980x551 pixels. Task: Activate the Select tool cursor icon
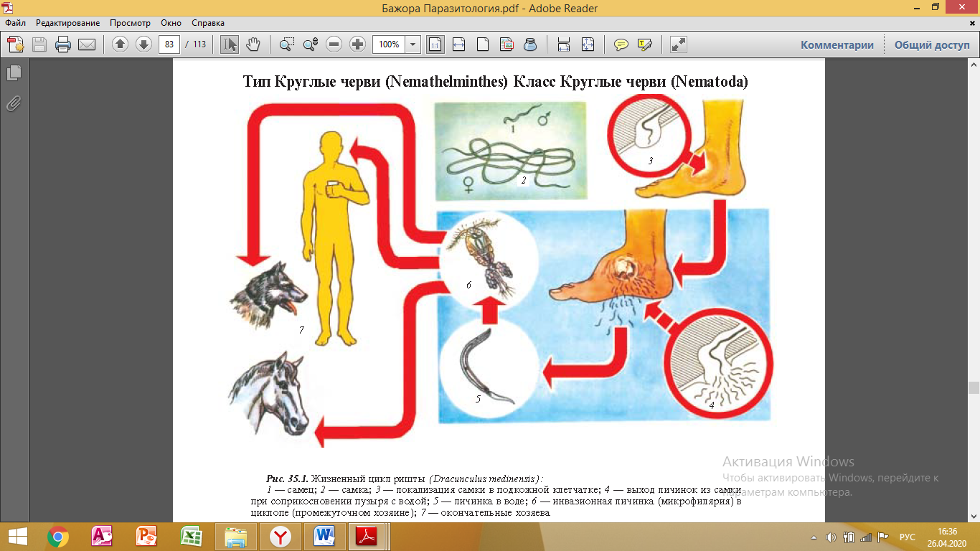point(230,44)
